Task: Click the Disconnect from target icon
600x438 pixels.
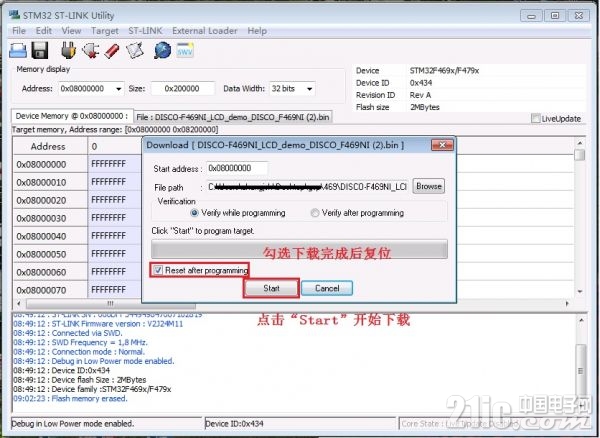Action: coord(90,50)
